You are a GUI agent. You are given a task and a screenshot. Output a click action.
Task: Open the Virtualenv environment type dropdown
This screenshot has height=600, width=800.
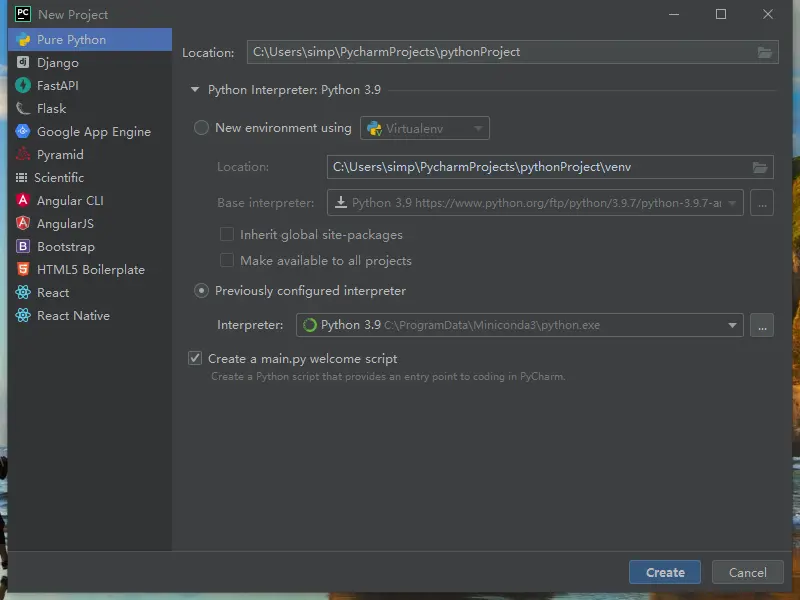pyautogui.click(x=424, y=128)
